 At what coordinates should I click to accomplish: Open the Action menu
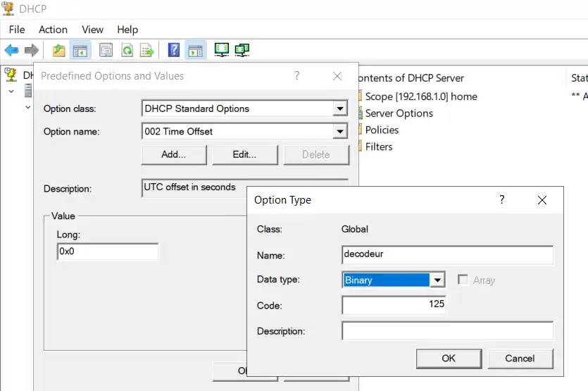pos(53,30)
